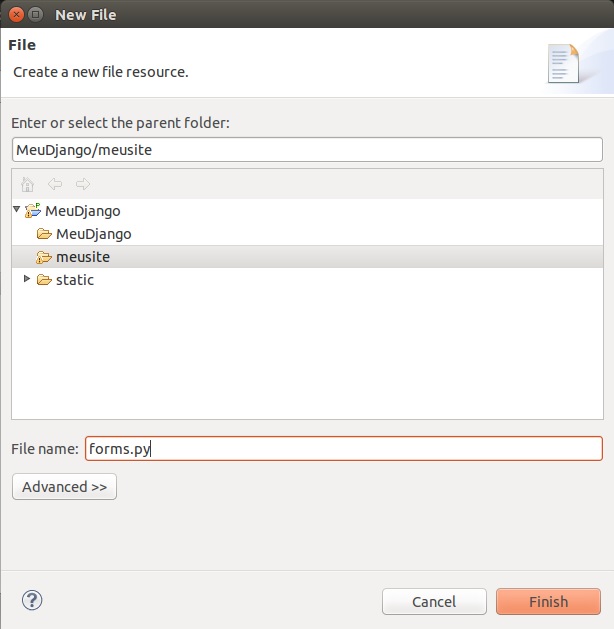
Task: Click the forward arrow in the tree toolbar
Action: (83, 185)
